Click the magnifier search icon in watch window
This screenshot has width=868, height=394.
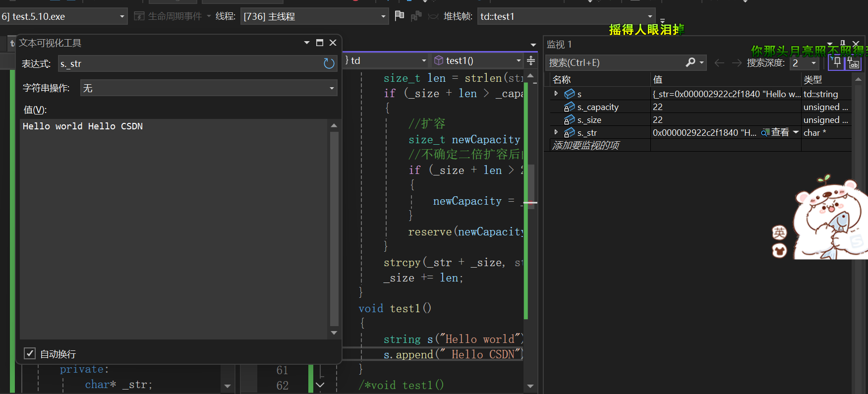pyautogui.click(x=691, y=62)
